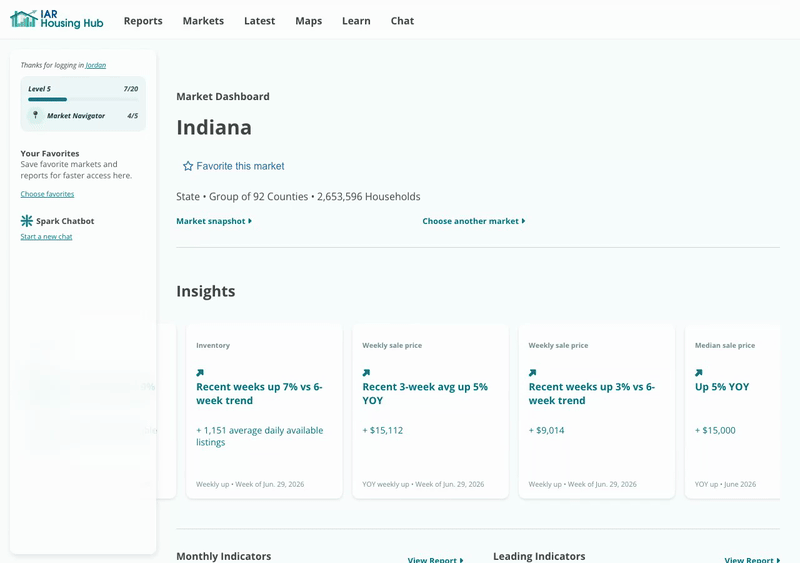Click the IAR Housing Hub logo
Image resolution: width=800 pixels, height=563 pixels.
[57, 19]
